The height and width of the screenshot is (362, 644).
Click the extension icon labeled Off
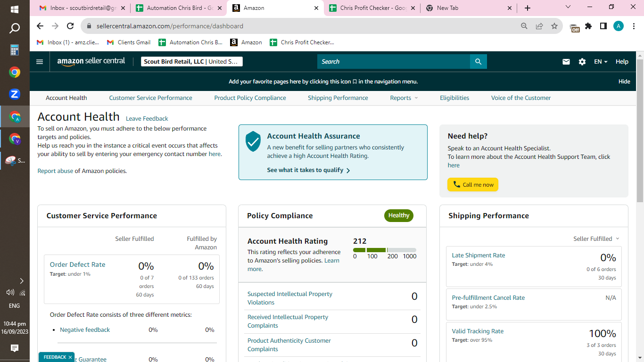coord(574,27)
